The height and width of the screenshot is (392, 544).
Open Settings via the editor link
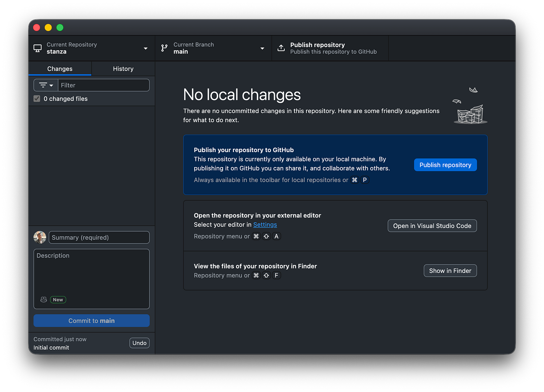[x=265, y=225]
